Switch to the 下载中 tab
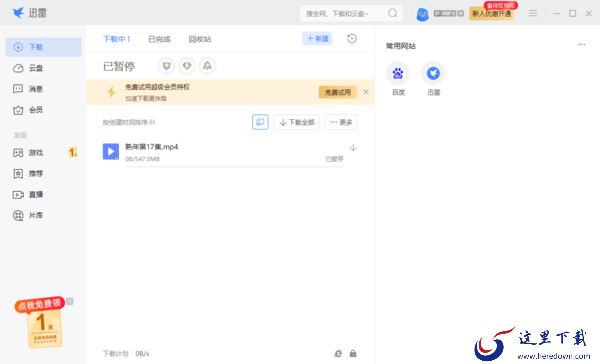600x364 pixels. pos(117,39)
